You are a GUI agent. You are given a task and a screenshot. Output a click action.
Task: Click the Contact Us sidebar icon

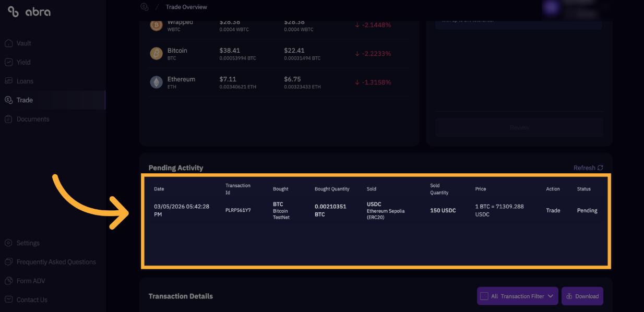[x=8, y=299]
